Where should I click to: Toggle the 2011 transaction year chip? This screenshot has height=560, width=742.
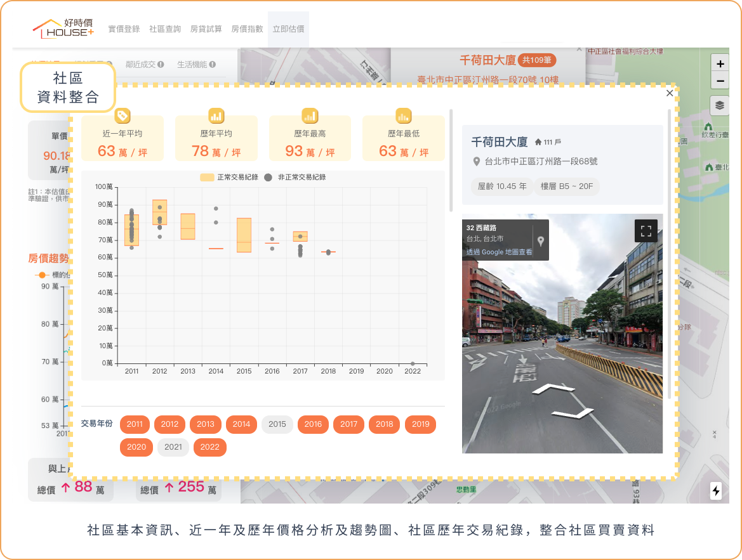point(135,424)
